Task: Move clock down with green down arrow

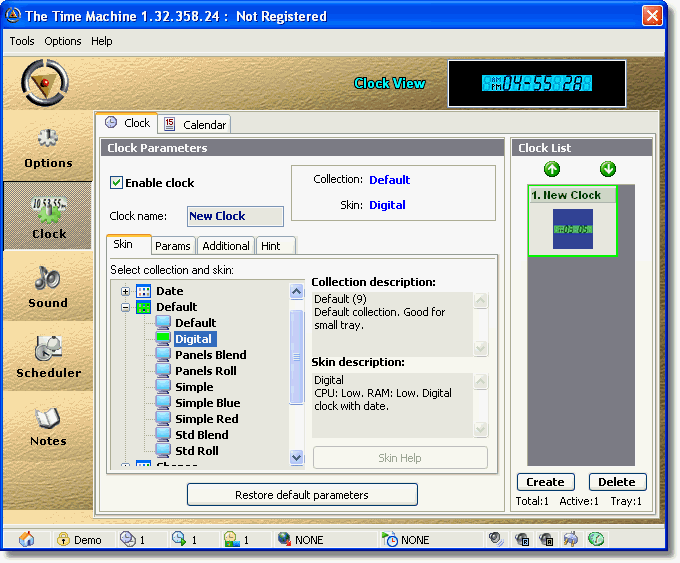Action: click(608, 169)
